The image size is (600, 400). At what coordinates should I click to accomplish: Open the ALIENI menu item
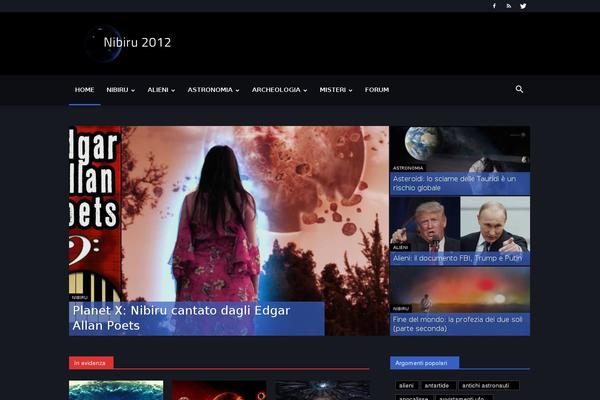pyautogui.click(x=158, y=90)
